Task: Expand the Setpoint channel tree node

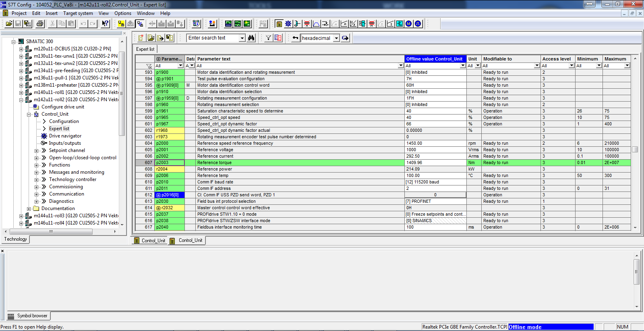Action: (36, 151)
